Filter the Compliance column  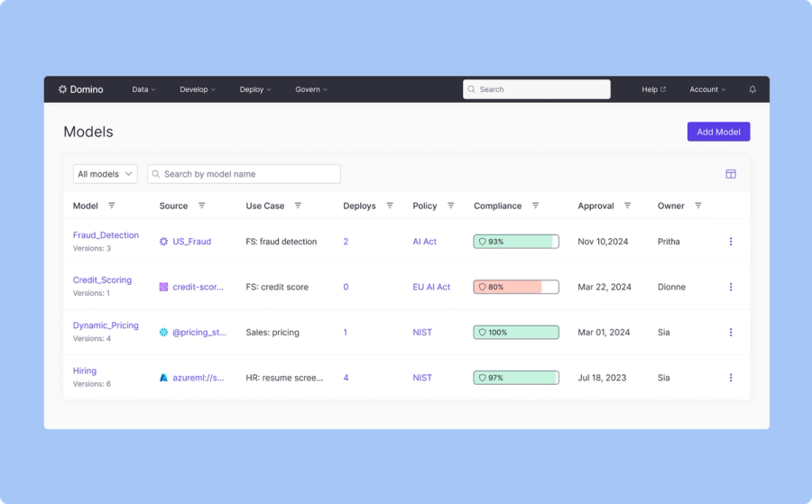[535, 206]
